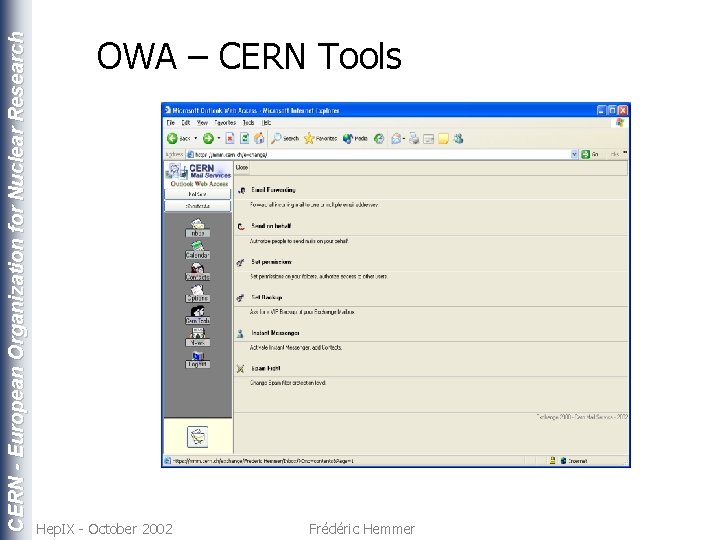Click the Send on behalf row icon

(241, 226)
